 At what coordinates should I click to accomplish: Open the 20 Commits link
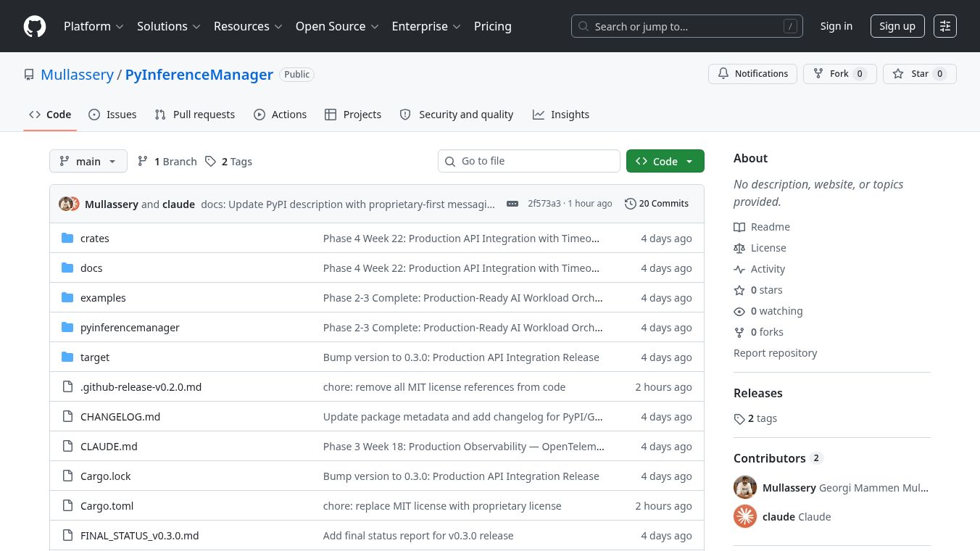coord(657,204)
